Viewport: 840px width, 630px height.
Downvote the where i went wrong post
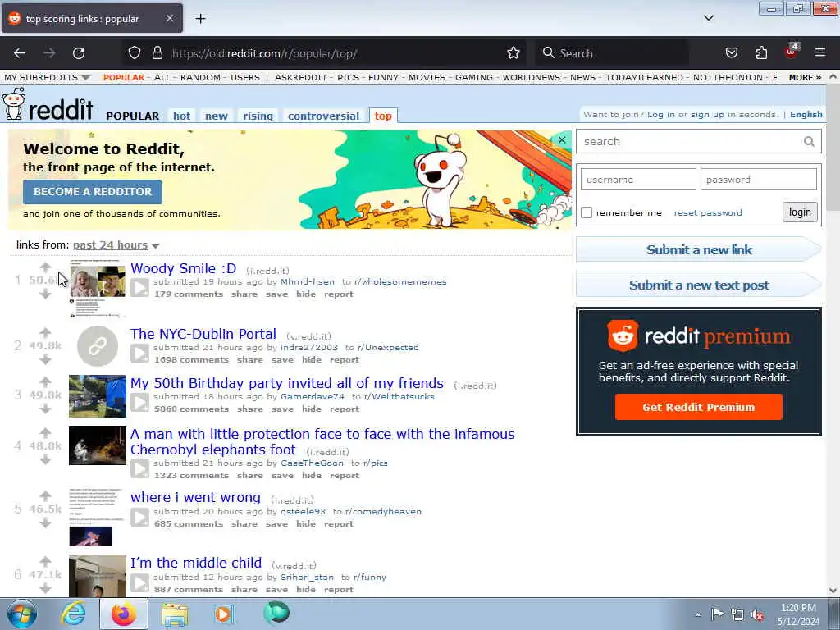point(46,523)
